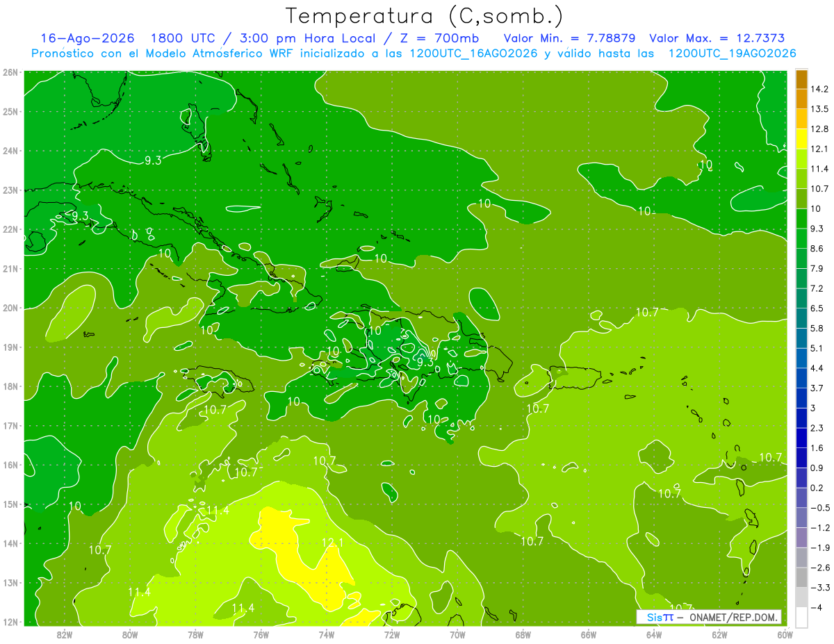Image resolution: width=834 pixels, height=644 pixels.
Task: Click the '26N' latitude axis label
Action: pos(10,72)
